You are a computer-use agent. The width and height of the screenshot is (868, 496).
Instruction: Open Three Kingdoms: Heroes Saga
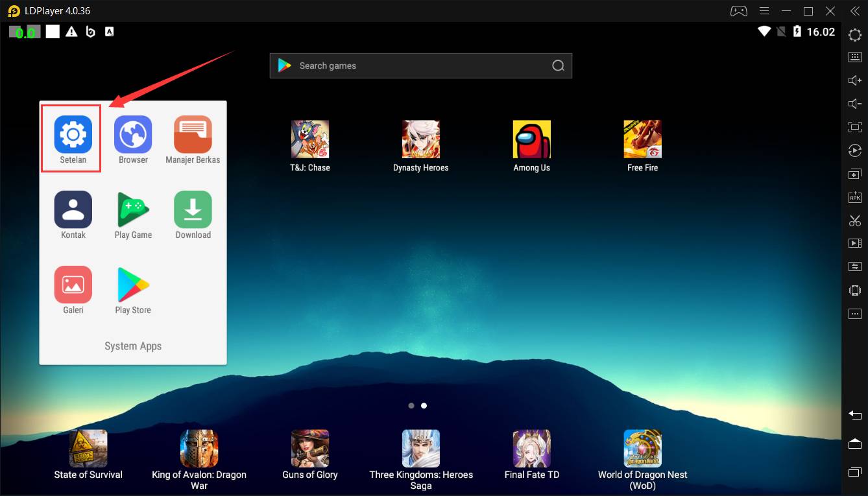(x=421, y=449)
